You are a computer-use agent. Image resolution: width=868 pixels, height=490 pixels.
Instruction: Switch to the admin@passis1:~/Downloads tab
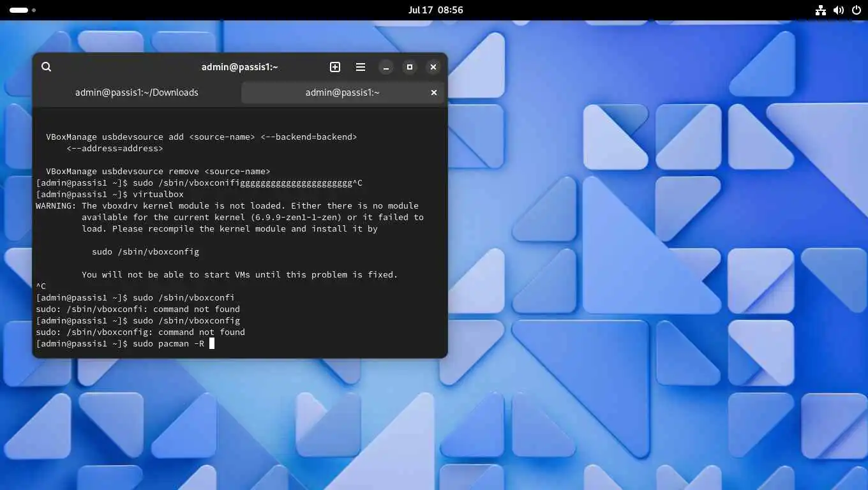[x=137, y=93]
